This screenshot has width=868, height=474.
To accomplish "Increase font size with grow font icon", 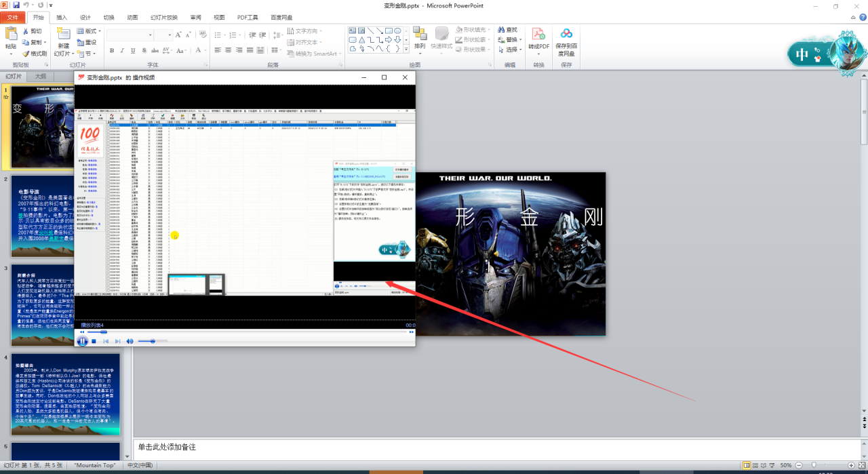I will point(179,35).
